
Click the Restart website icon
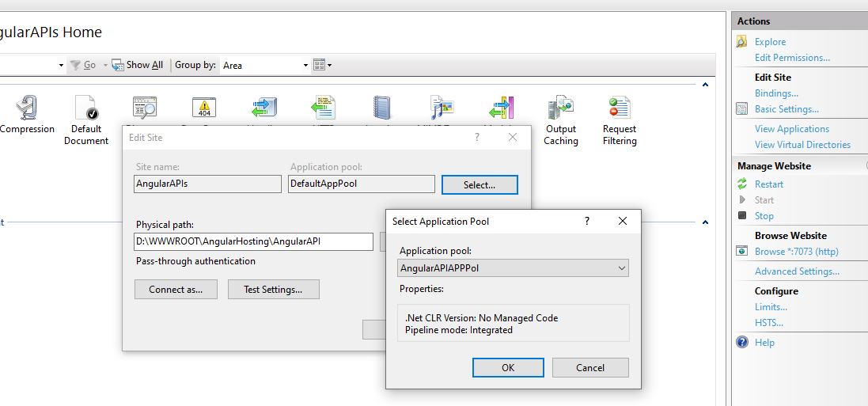click(x=742, y=184)
